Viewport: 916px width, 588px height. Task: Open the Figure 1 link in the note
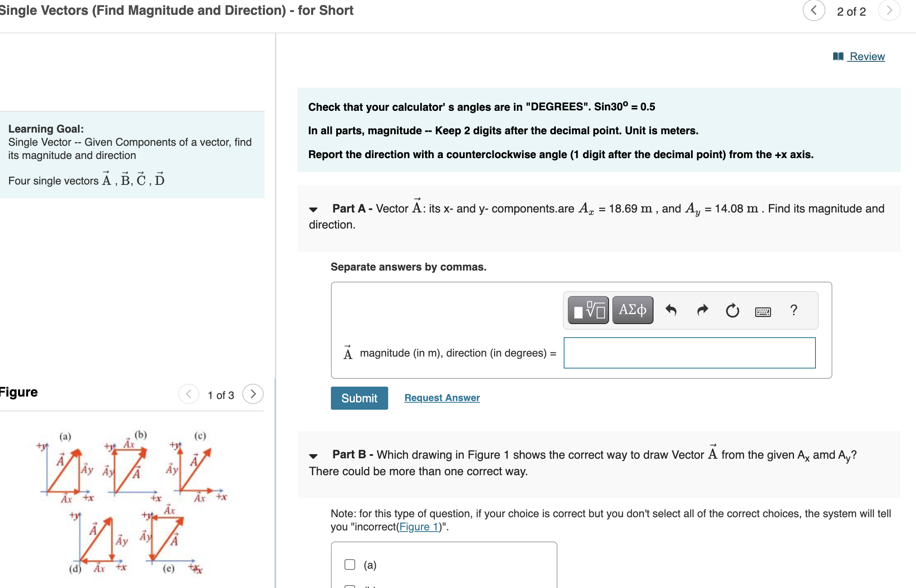click(x=419, y=527)
